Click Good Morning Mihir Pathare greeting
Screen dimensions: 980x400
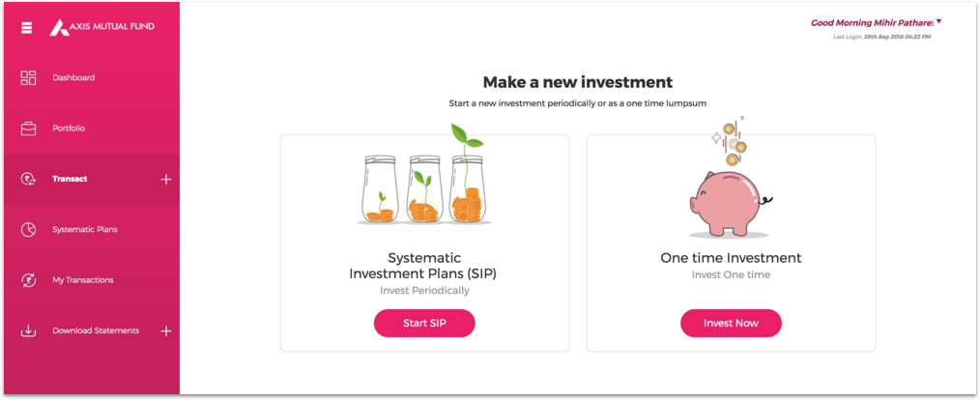pyautogui.click(x=871, y=22)
